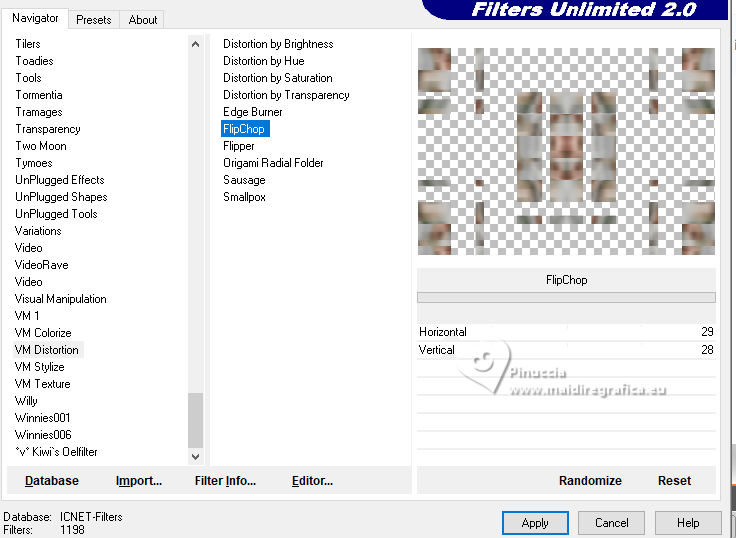
Task: Select the VM Colorize category
Action: coord(43,332)
